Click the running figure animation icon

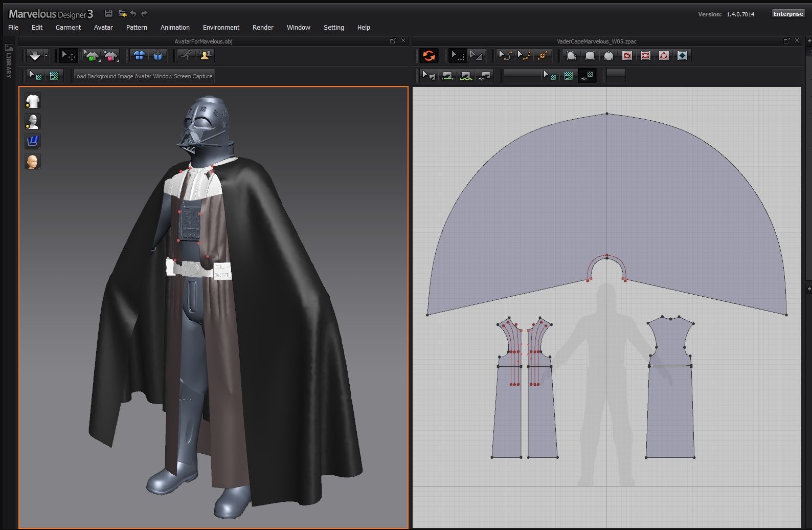[187, 55]
